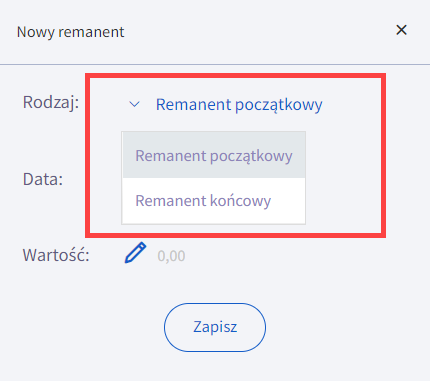Click the blue selected Remanent początkowy value
Viewport: 430px width, 381px height.
click(x=239, y=105)
